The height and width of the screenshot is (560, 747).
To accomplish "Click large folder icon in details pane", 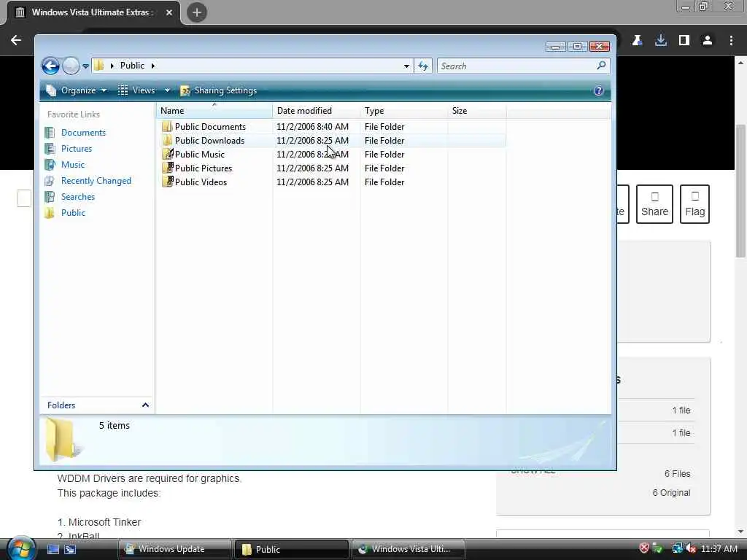I will pos(63,440).
